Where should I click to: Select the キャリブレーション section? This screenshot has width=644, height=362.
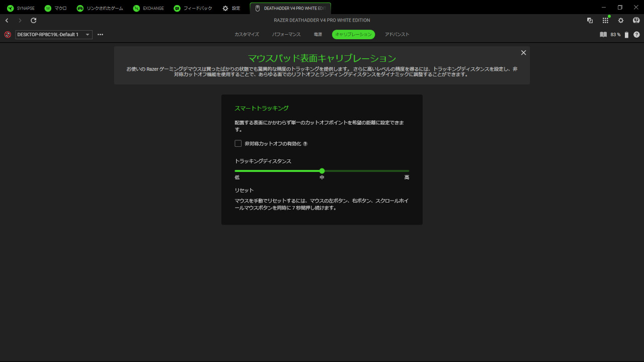tap(353, 35)
